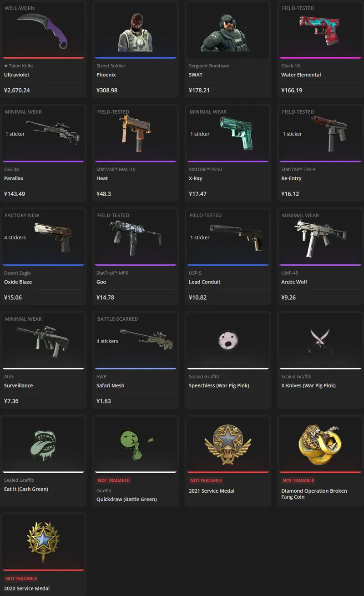The width and height of the screenshot is (364, 596).
Task: Click the 2021 Service Medal image
Action: click(227, 444)
